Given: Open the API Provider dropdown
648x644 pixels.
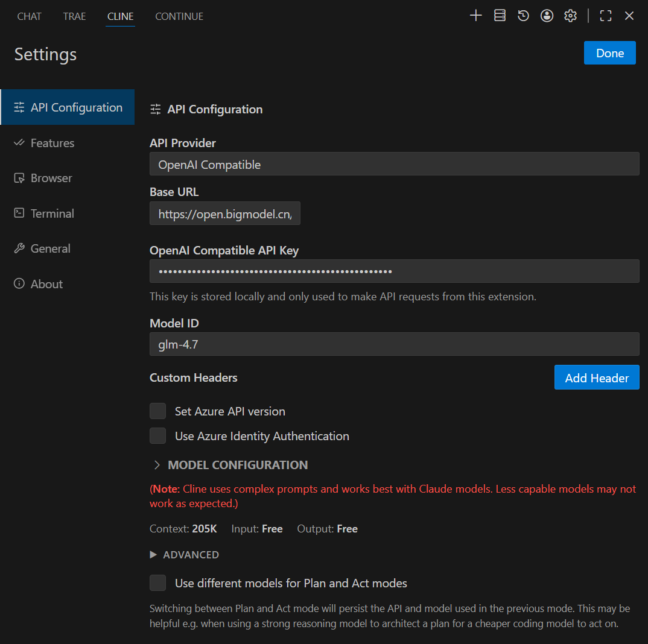Looking at the screenshot, I should click(394, 164).
